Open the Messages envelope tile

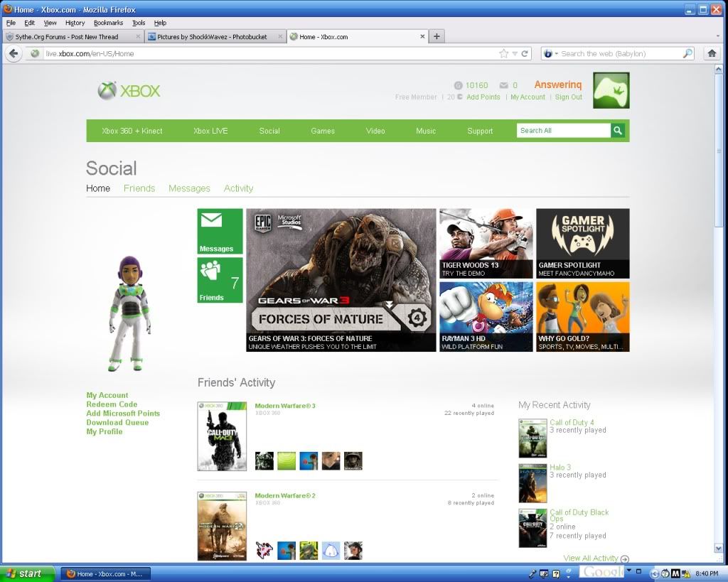point(220,231)
